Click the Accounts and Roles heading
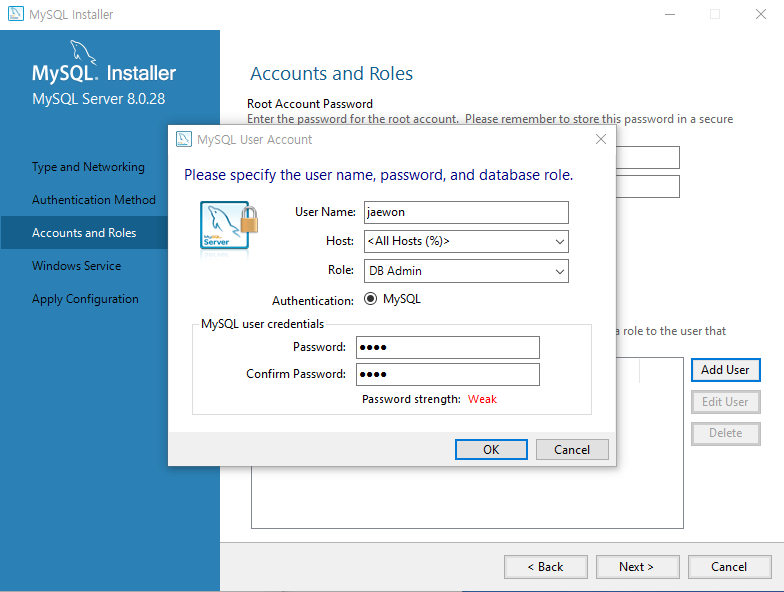 point(332,74)
